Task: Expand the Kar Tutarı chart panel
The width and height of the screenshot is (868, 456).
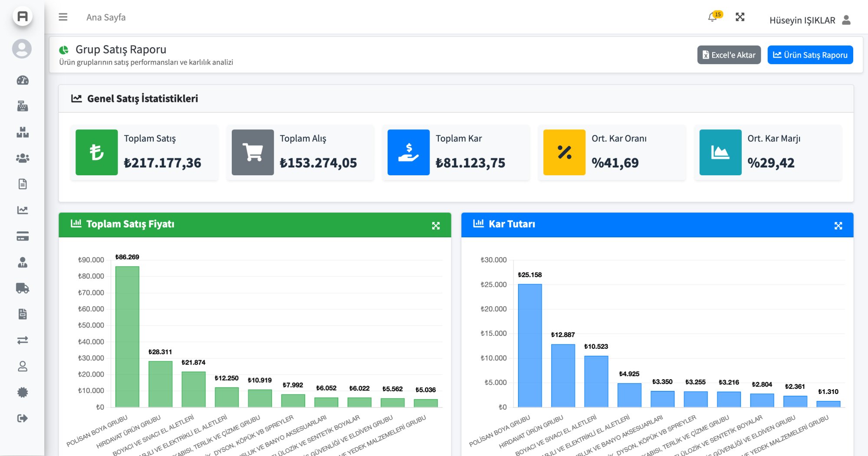Action: pos(838,226)
